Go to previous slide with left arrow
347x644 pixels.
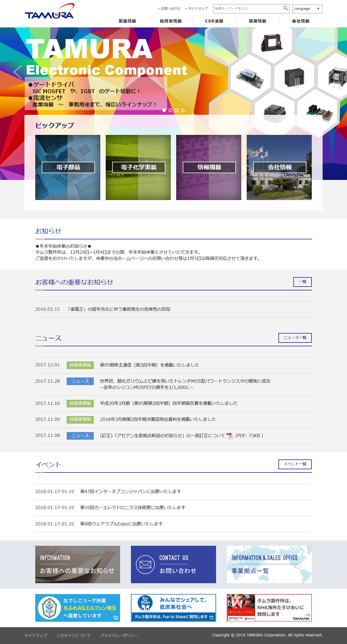point(18,72)
